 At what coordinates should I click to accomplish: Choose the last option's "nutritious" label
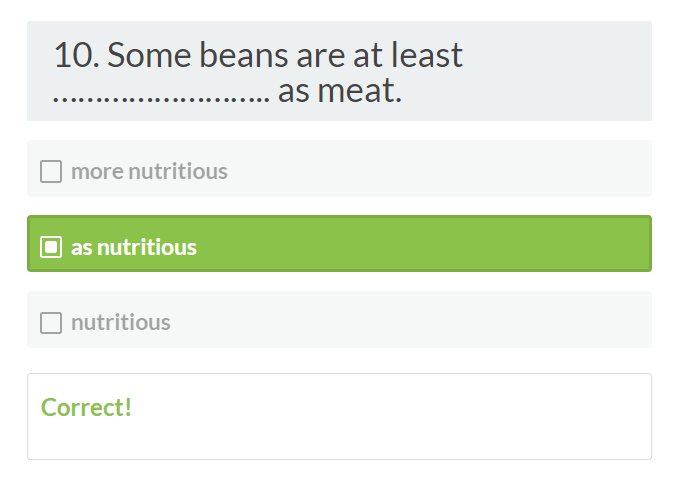coord(121,323)
